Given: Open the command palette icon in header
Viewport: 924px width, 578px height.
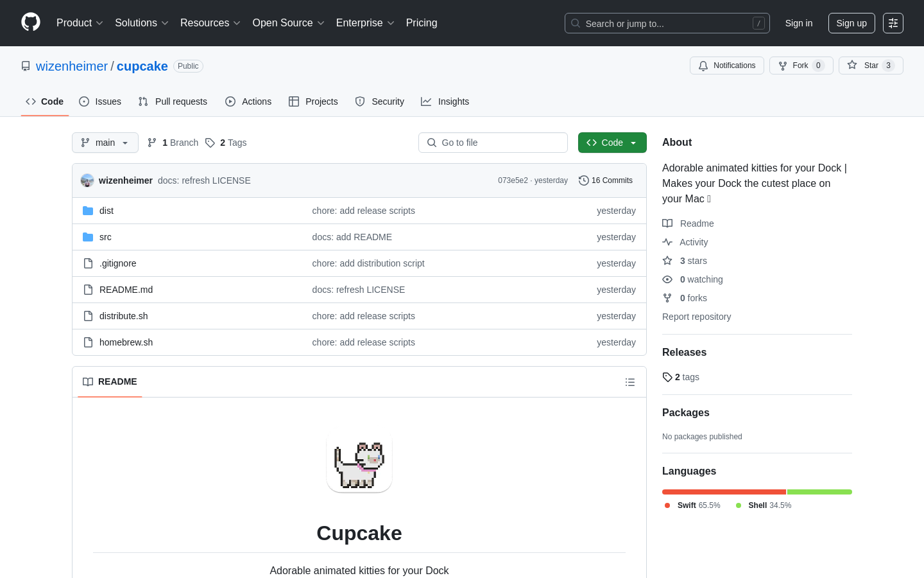Looking at the screenshot, I should coord(893,23).
